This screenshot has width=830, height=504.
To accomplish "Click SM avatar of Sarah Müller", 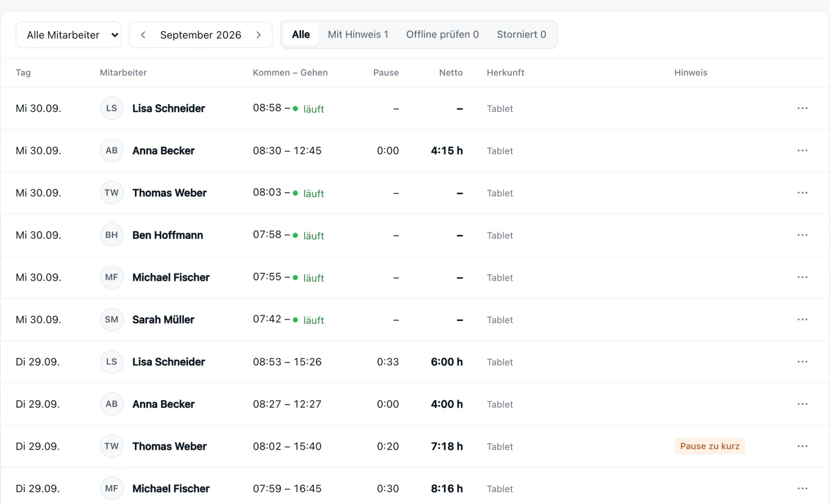I will click(112, 319).
